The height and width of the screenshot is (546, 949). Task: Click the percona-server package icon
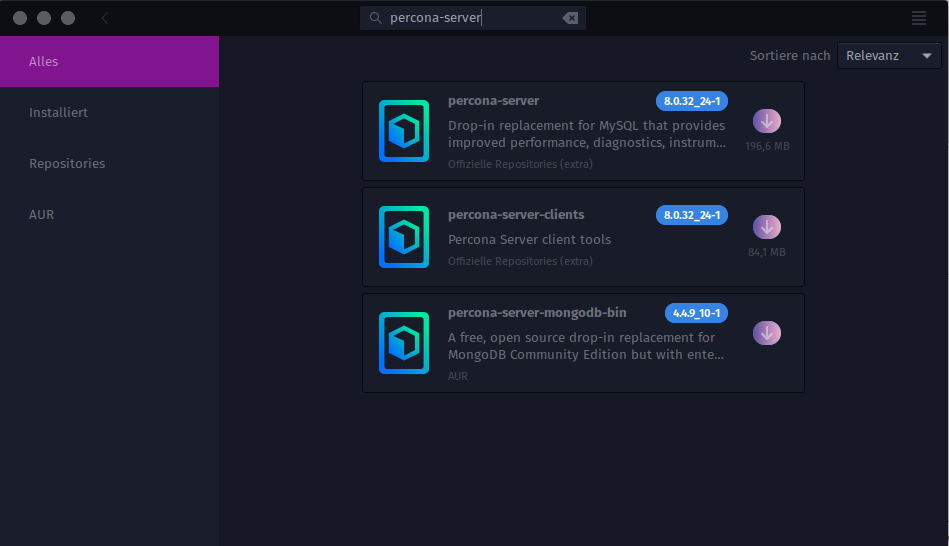click(x=404, y=131)
